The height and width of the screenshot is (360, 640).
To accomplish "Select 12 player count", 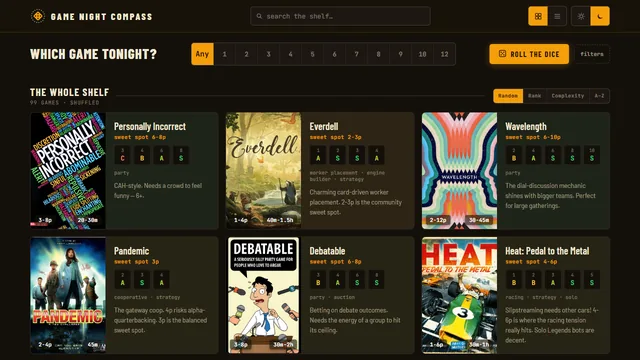I will [x=444, y=54].
